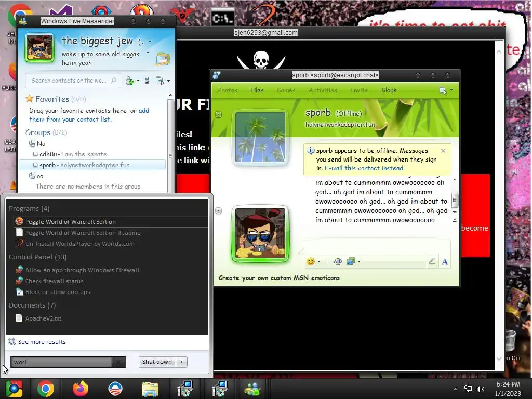Open the contact list layout icon
Viewport: 532px width, 399px height.
pyautogui.click(x=148, y=81)
